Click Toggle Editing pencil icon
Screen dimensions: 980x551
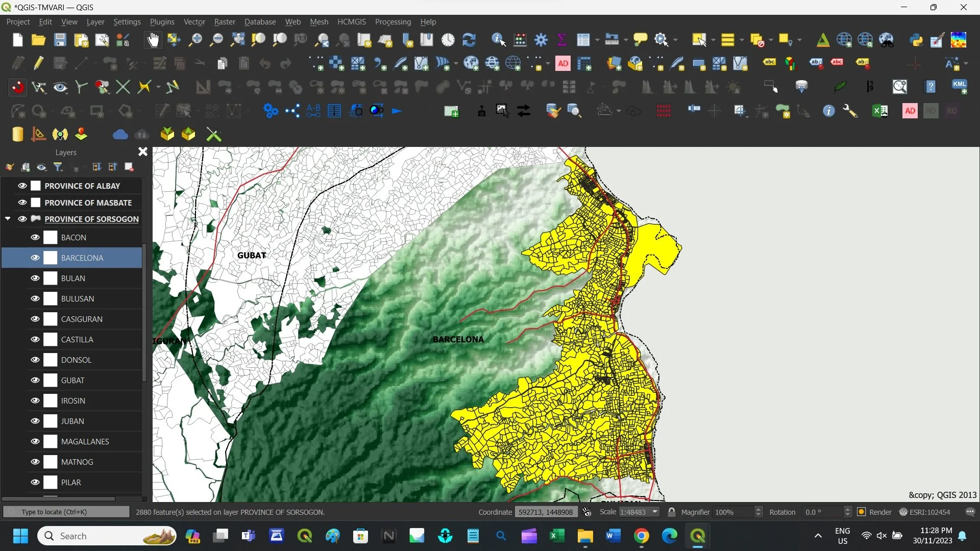[x=39, y=63]
